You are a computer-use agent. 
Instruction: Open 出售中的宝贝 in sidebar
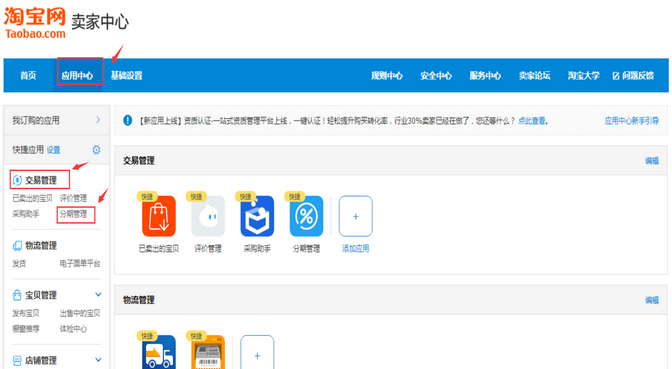tap(80, 313)
